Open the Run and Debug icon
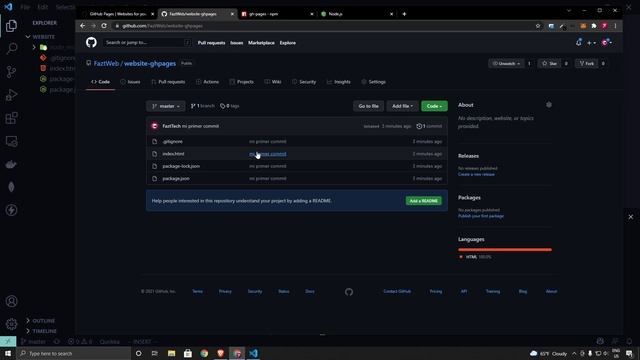Screen dimensions: 640x360 point(11,95)
